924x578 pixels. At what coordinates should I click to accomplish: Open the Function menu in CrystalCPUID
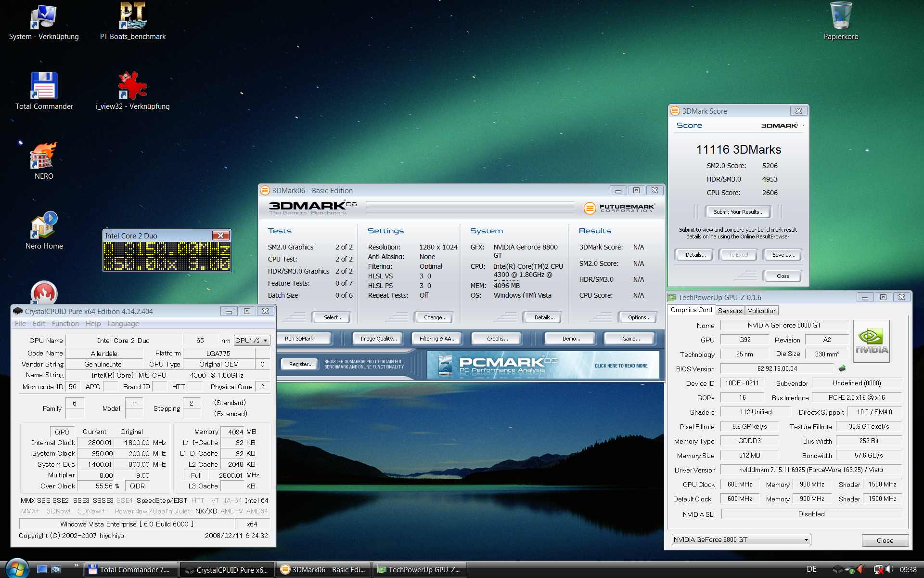pyautogui.click(x=65, y=324)
